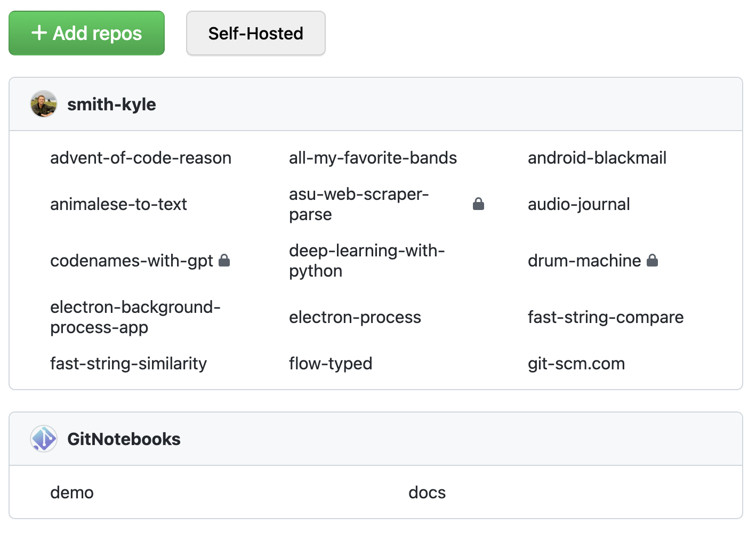Open the electron-process repository
Image resolution: width=756 pixels, height=533 pixels.
click(355, 317)
